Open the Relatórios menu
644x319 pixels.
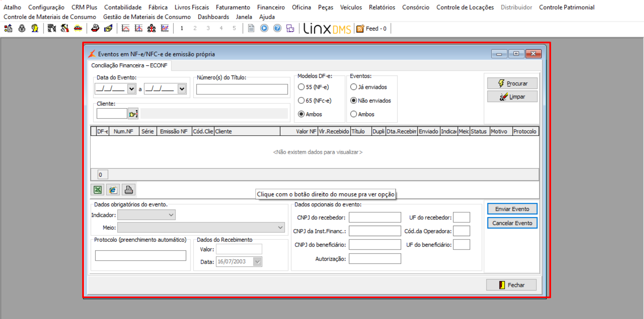pos(382,7)
